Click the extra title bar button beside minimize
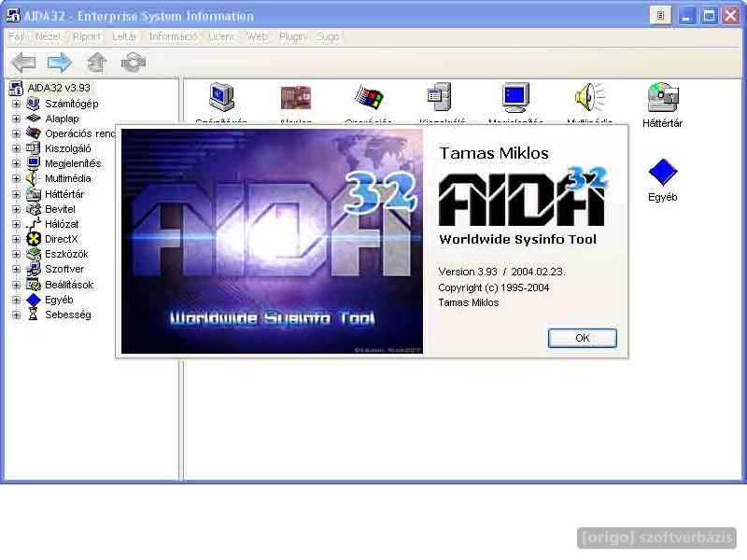 tap(660, 16)
